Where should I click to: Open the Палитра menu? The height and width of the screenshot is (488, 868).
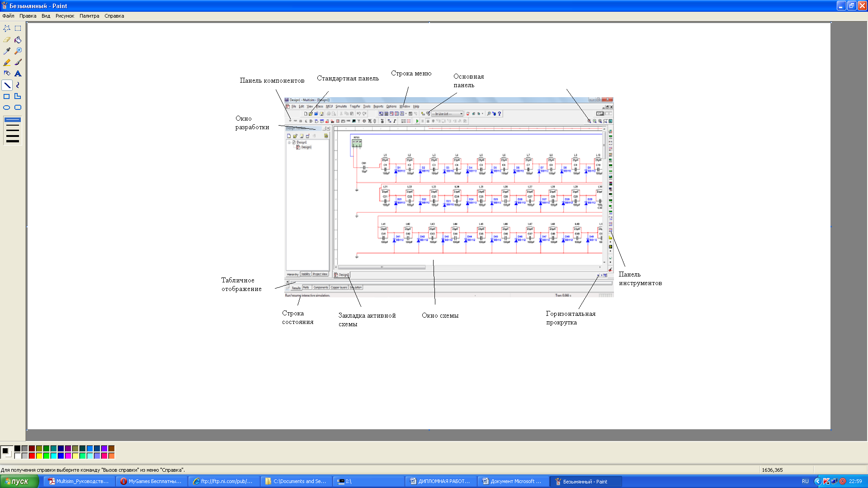point(89,16)
